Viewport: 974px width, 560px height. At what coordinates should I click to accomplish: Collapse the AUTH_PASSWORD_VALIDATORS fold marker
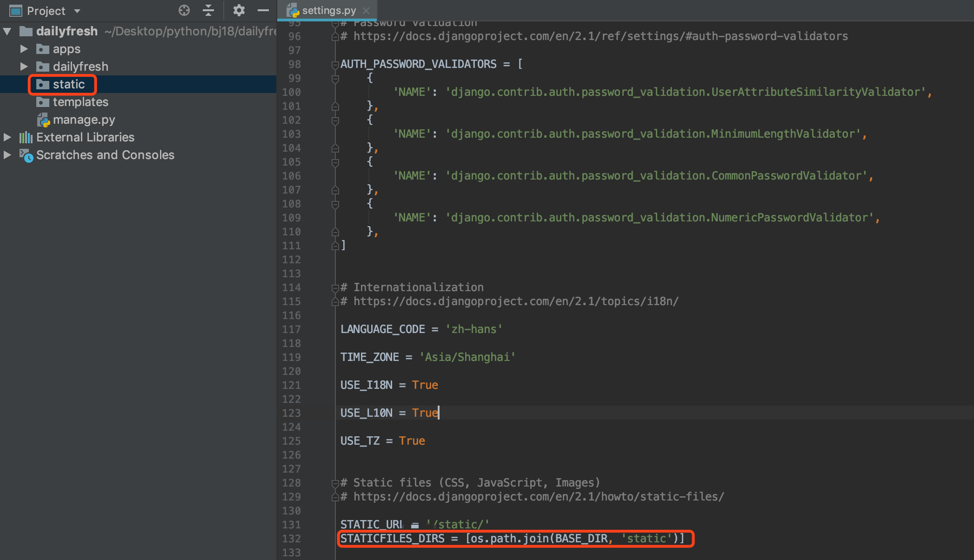tap(335, 64)
